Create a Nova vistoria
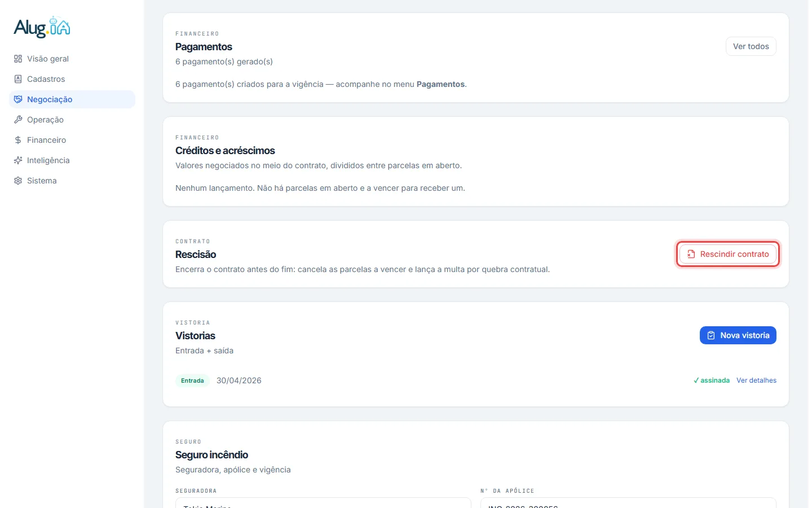This screenshot has width=812, height=508. click(738, 335)
